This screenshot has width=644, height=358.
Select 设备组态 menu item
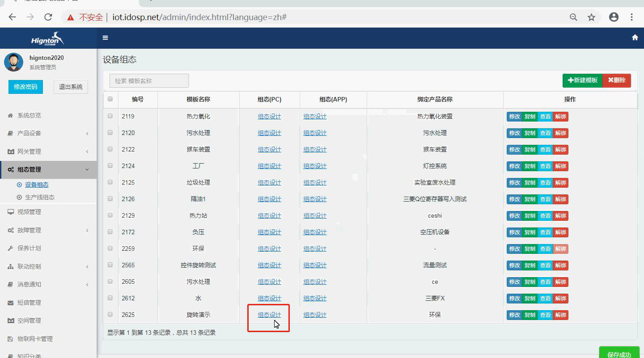click(x=37, y=184)
